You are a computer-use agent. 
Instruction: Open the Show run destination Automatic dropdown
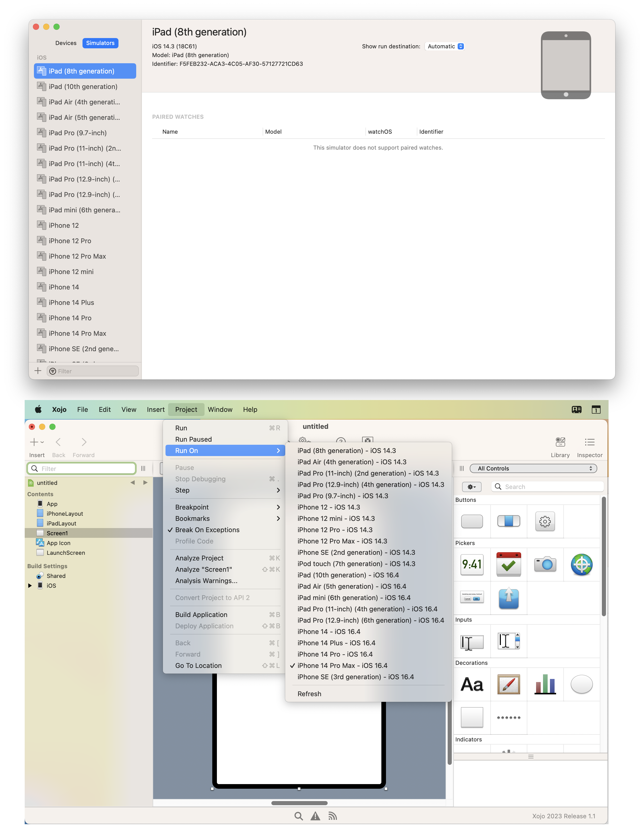445,46
